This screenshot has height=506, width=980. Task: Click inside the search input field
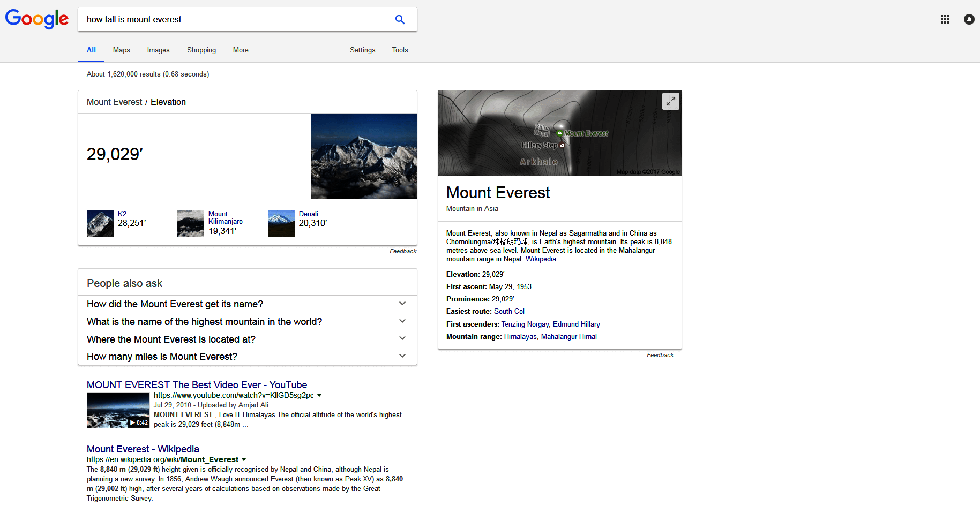point(214,19)
